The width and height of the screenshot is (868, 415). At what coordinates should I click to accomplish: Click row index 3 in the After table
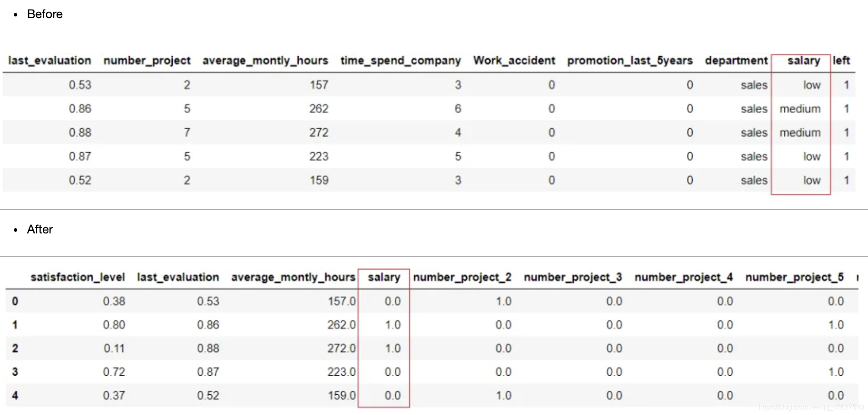15,372
